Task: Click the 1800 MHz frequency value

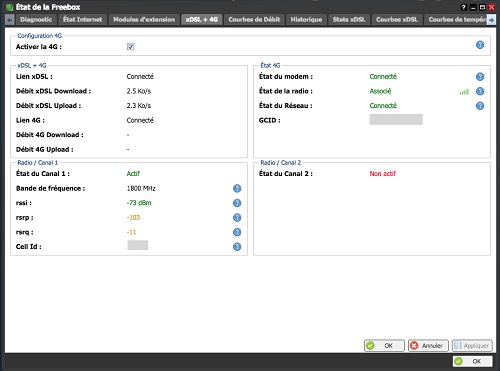Action: 141,189
